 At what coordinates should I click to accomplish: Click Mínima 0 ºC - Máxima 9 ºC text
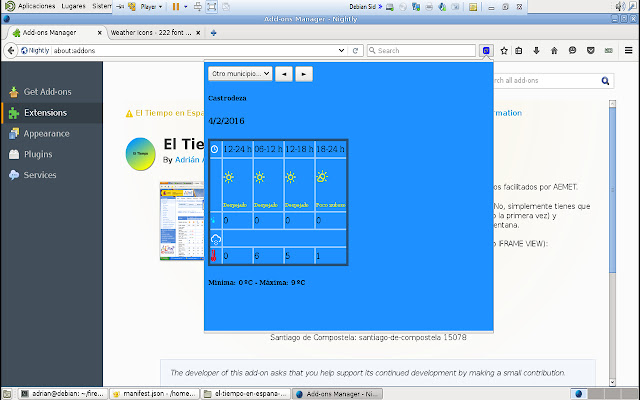(x=257, y=282)
